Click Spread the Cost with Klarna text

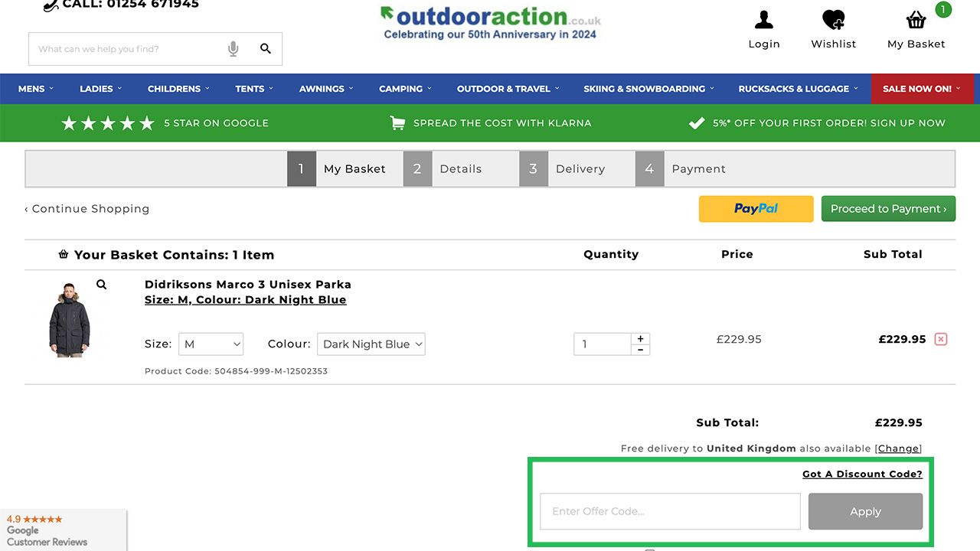502,123
